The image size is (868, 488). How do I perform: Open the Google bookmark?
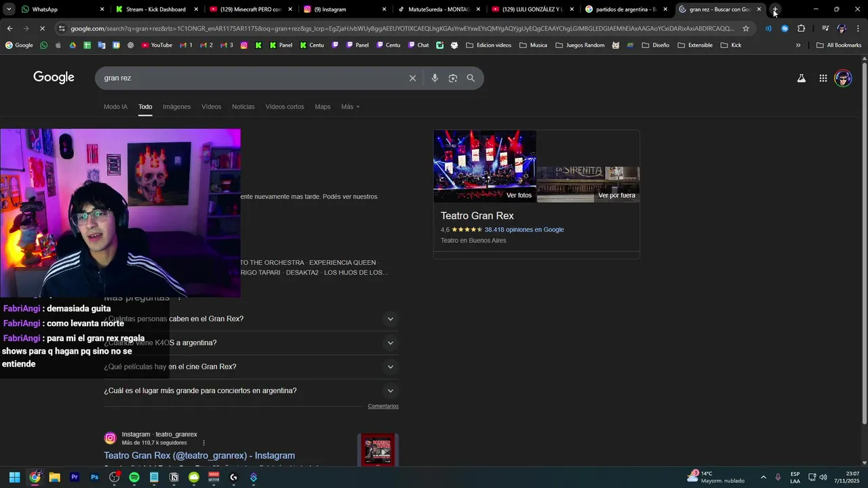pos(19,45)
